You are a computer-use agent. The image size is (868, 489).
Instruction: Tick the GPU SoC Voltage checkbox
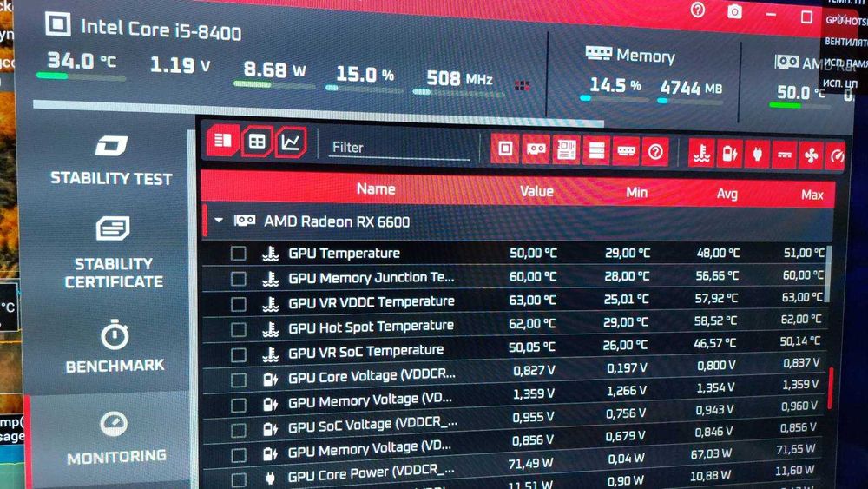(x=239, y=430)
